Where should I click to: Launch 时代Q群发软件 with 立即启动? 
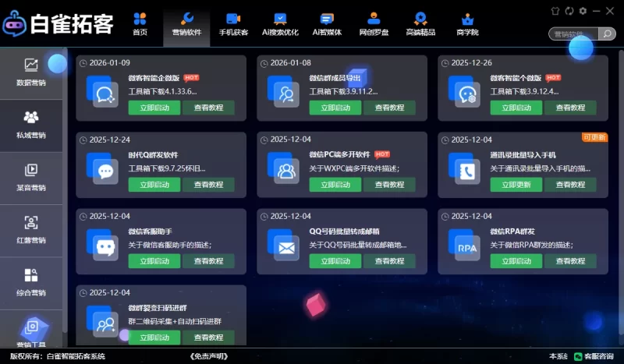click(x=154, y=185)
